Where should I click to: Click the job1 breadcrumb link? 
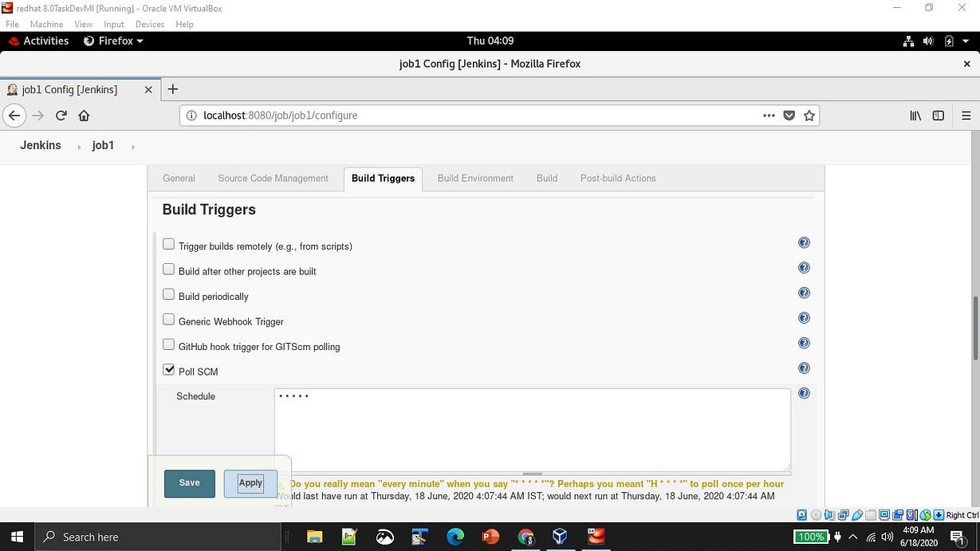click(x=103, y=146)
